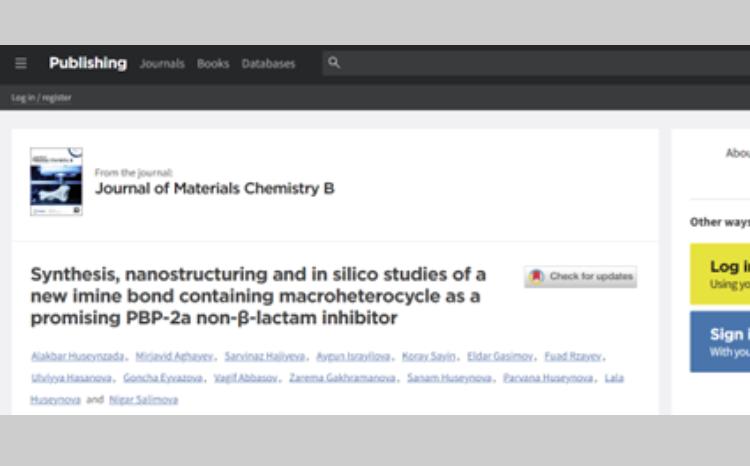Click the Check for updates button
Viewport: 750px width, 466px height.
coord(580,277)
